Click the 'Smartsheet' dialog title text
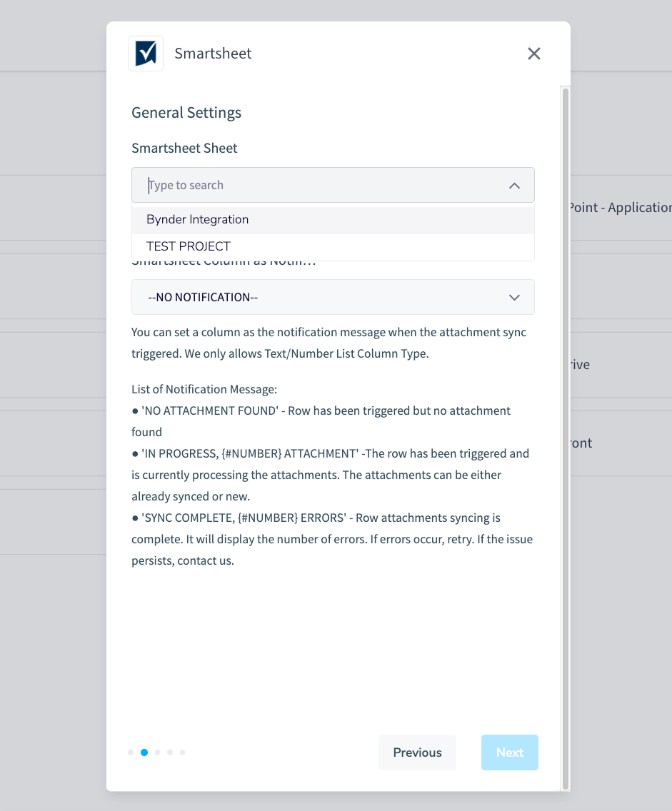Viewport: 672px width, 811px height. click(x=213, y=54)
